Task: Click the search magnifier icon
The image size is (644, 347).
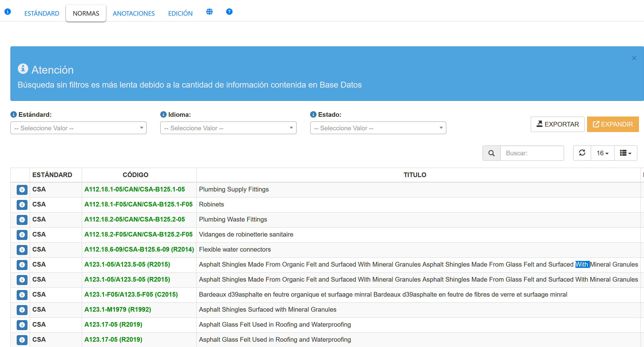Action: coord(491,153)
